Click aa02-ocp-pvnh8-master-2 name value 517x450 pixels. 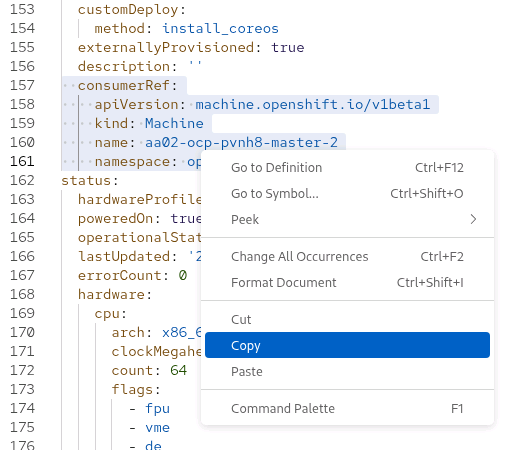point(242,143)
